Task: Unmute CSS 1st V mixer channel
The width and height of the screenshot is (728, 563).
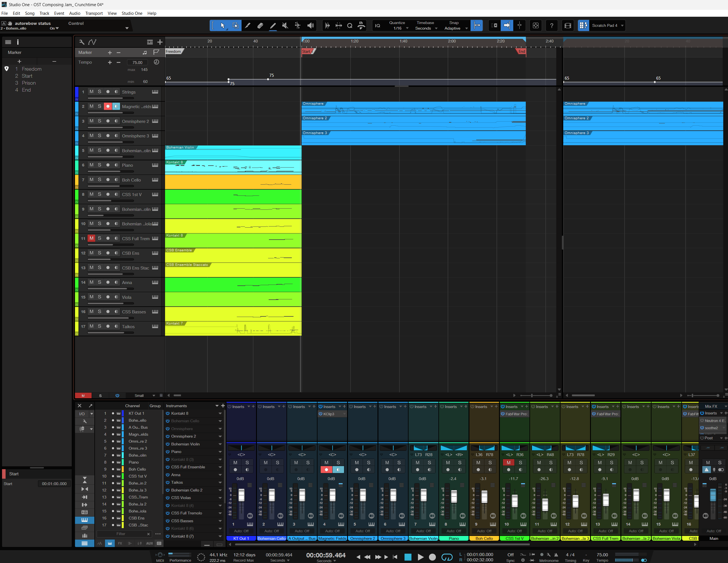Action: [508, 462]
